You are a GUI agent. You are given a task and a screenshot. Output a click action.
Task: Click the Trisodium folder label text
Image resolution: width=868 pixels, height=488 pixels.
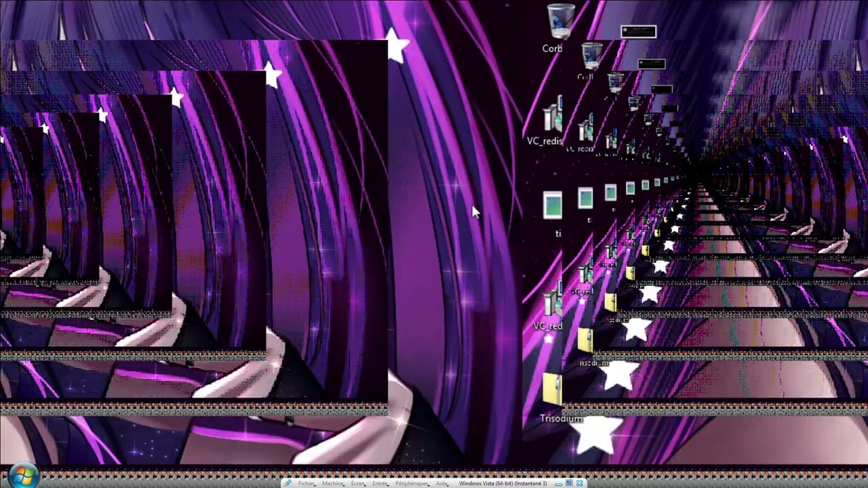[x=561, y=419]
